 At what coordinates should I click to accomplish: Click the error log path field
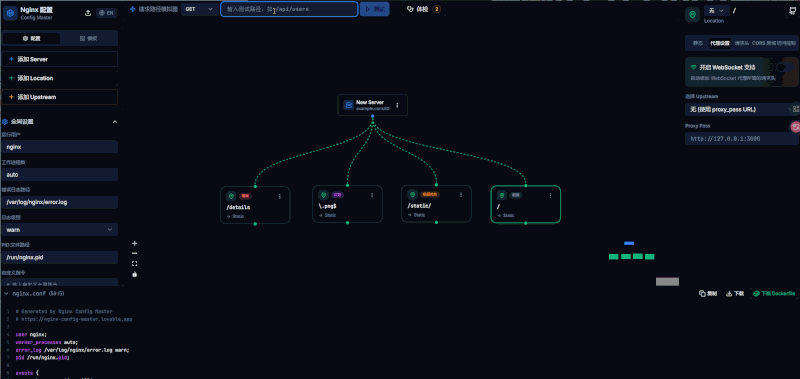click(60, 202)
